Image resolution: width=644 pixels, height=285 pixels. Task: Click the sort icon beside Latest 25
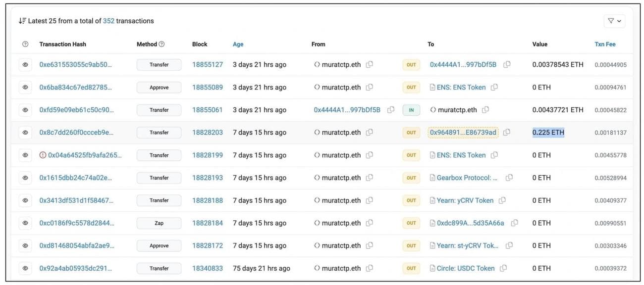pyautogui.click(x=22, y=21)
